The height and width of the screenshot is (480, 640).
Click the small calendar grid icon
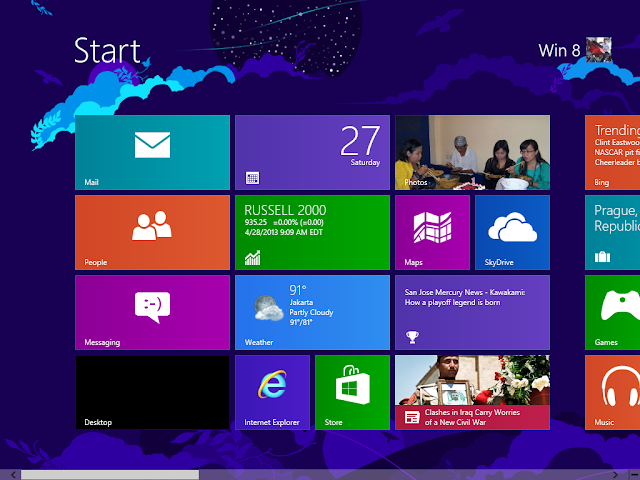pyautogui.click(x=252, y=178)
